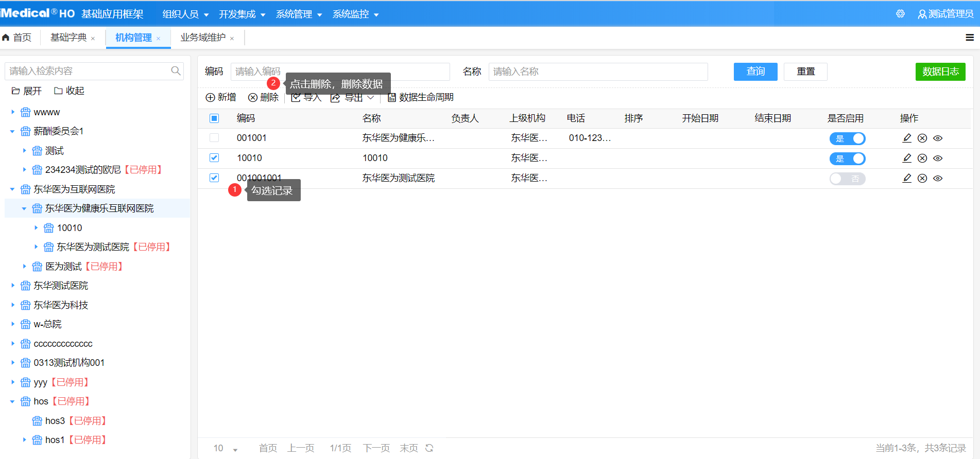Toggle 是否启用 switch for row 10010
This screenshot has width=980, height=459.
(x=847, y=158)
